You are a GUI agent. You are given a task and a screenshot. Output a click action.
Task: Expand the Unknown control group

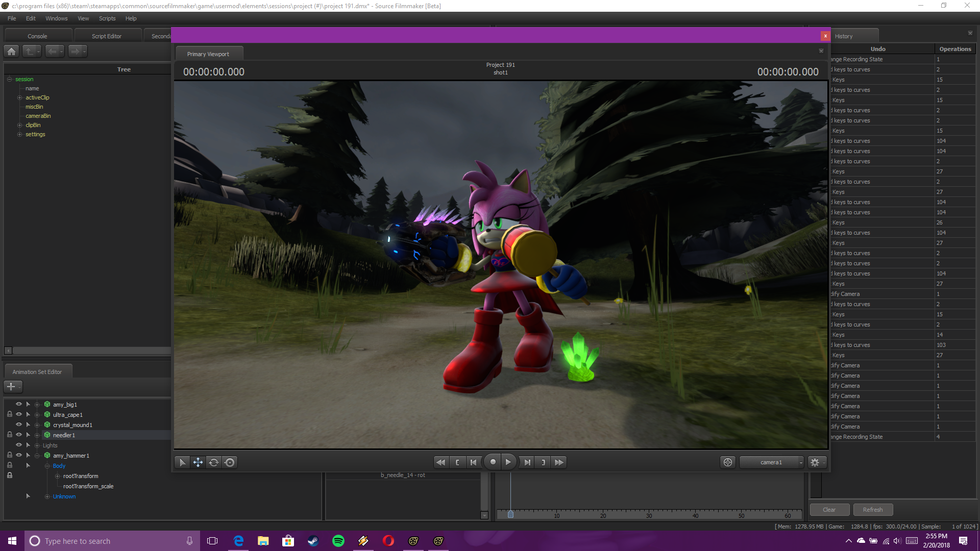pyautogui.click(x=47, y=496)
